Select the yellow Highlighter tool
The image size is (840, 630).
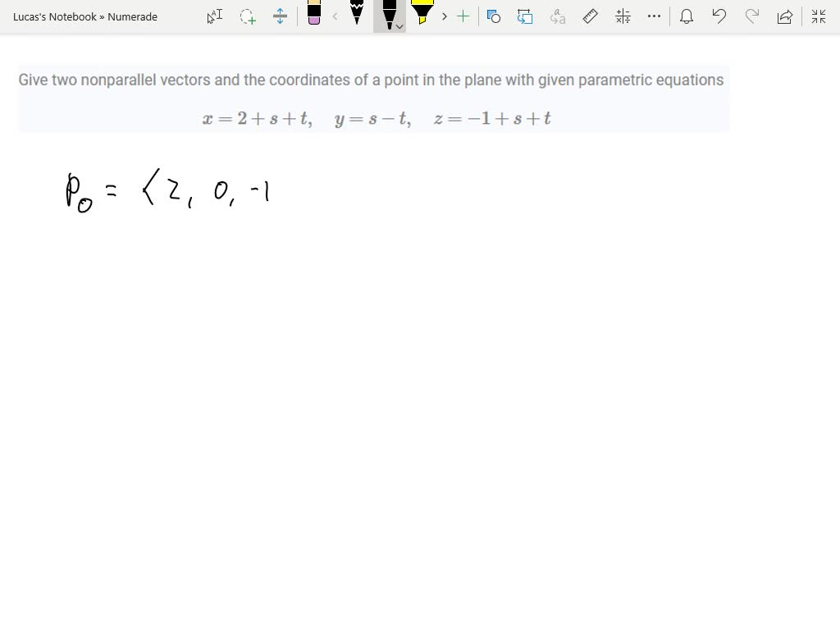pyautogui.click(x=421, y=15)
